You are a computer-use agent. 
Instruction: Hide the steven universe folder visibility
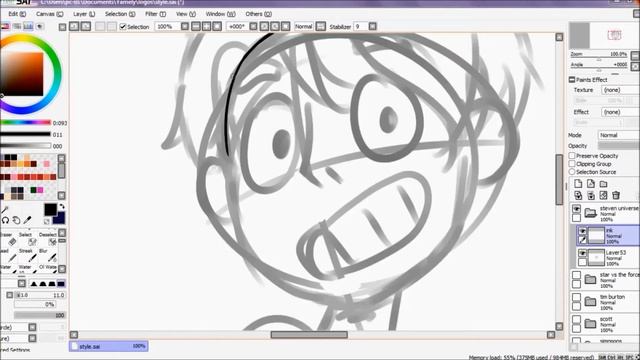click(x=576, y=209)
